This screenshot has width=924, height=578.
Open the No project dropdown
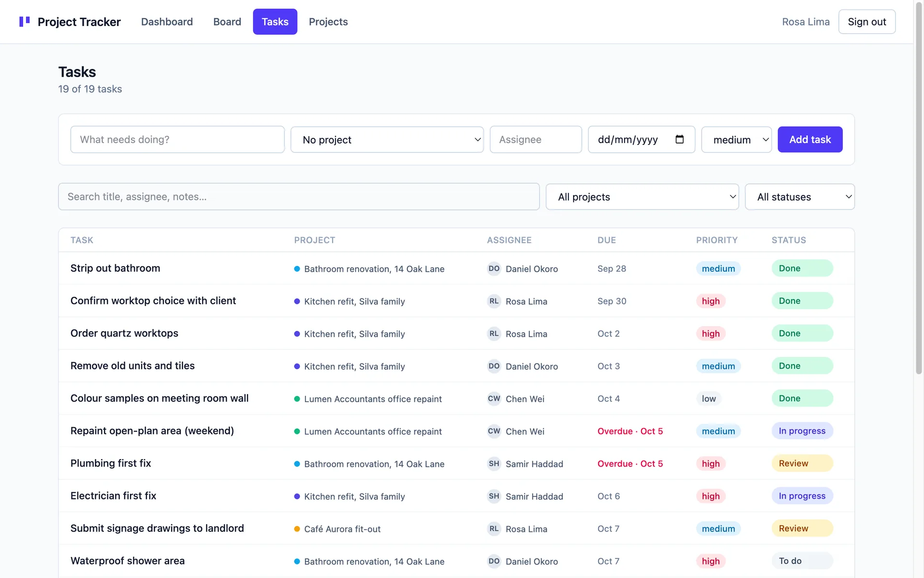(x=387, y=140)
